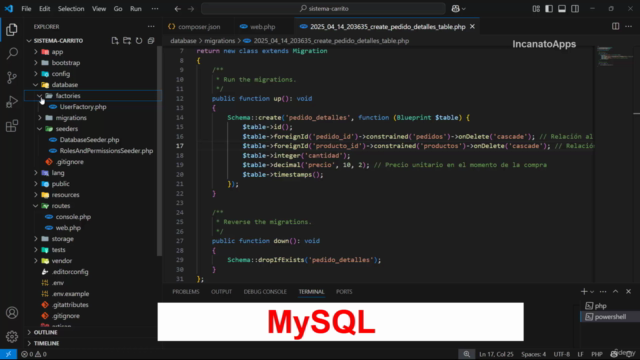Toggle the bottom panel visibility
640x360 pixels.
pos(562,9)
